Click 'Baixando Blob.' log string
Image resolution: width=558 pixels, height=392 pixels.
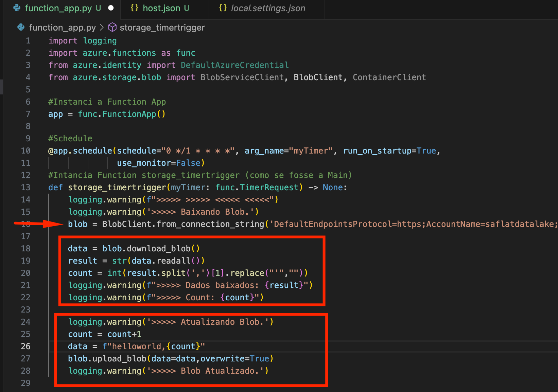click(215, 212)
